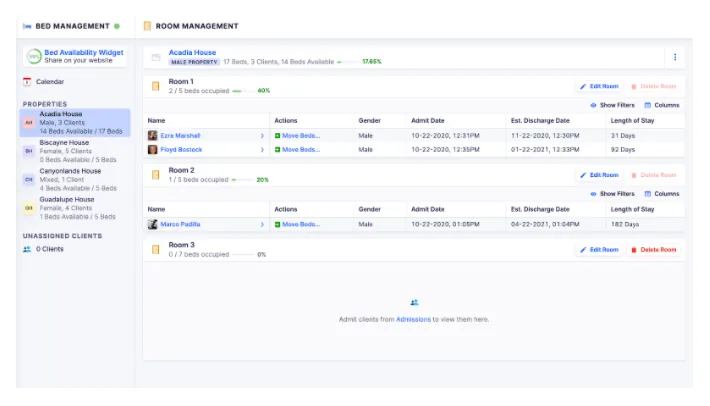This screenshot has width=710, height=406.
Task: Move Beds for Marco Padilla
Action: pos(297,224)
